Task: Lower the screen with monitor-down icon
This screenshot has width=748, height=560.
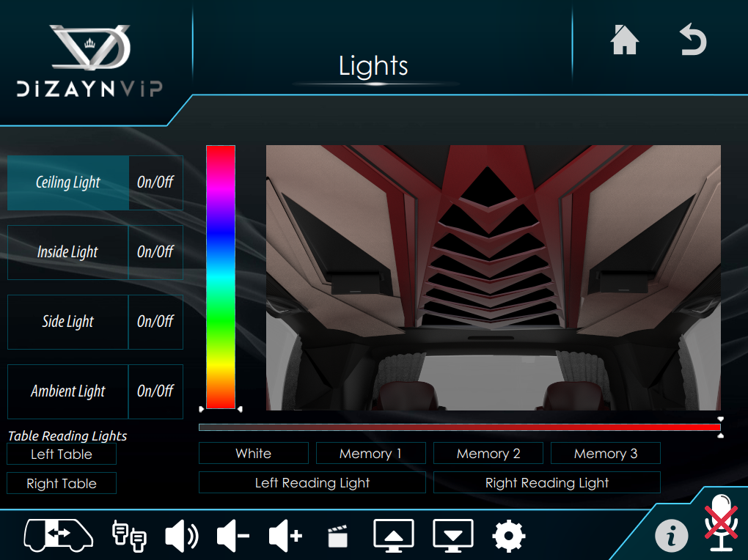Action: point(452,537)
